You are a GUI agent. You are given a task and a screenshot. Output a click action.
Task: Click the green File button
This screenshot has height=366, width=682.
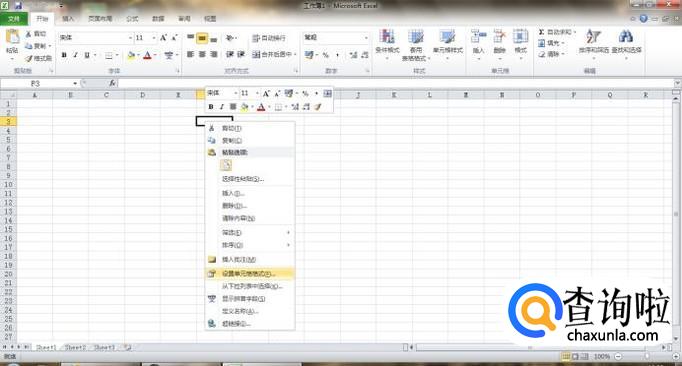(x=14, y=19)
